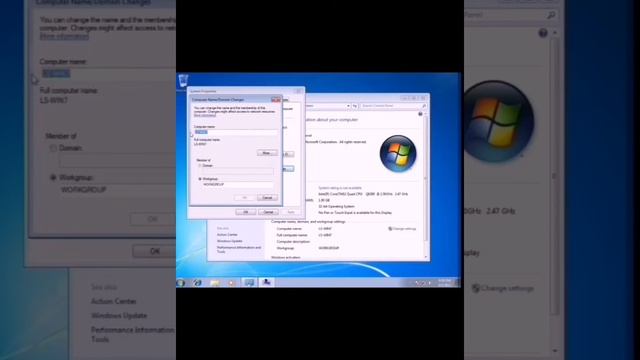The image size is (640, 360).
Task: Click the highlighted Computer name text field
Action: coord(236,132)
